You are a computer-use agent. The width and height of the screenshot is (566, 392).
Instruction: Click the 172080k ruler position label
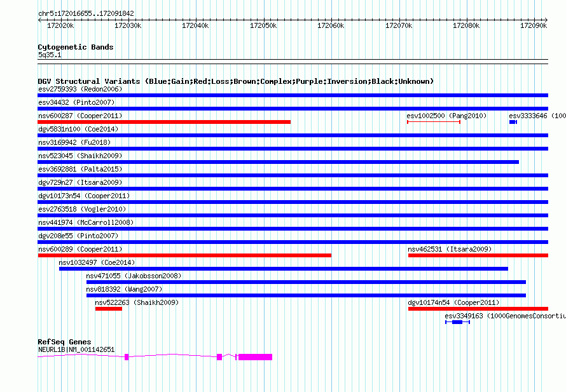point(466,25)
